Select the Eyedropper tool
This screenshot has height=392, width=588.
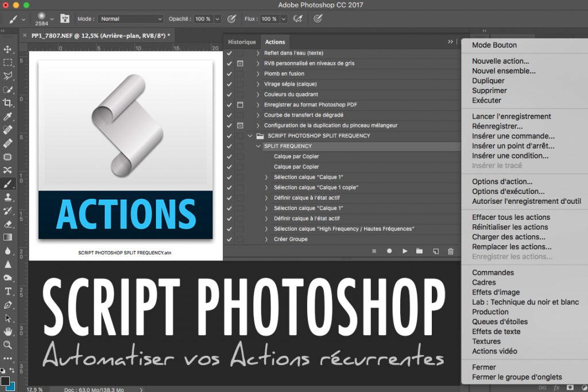tap(7, 116)
